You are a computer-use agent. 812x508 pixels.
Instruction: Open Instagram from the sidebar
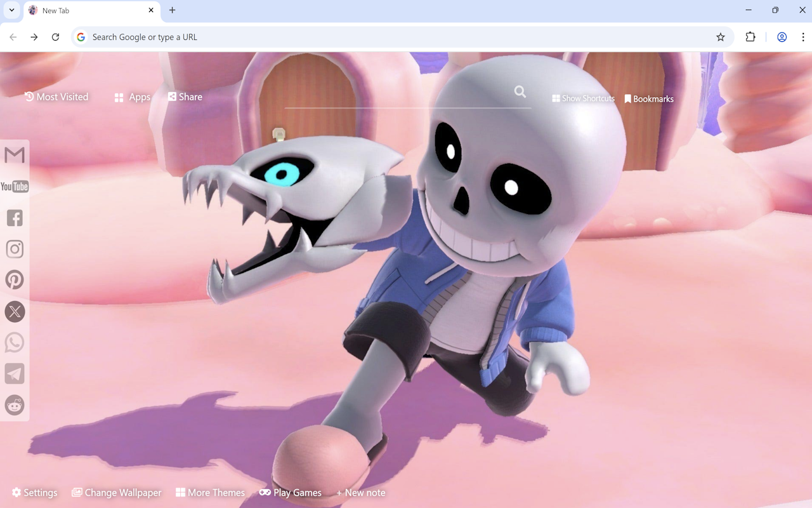(14, 248)
